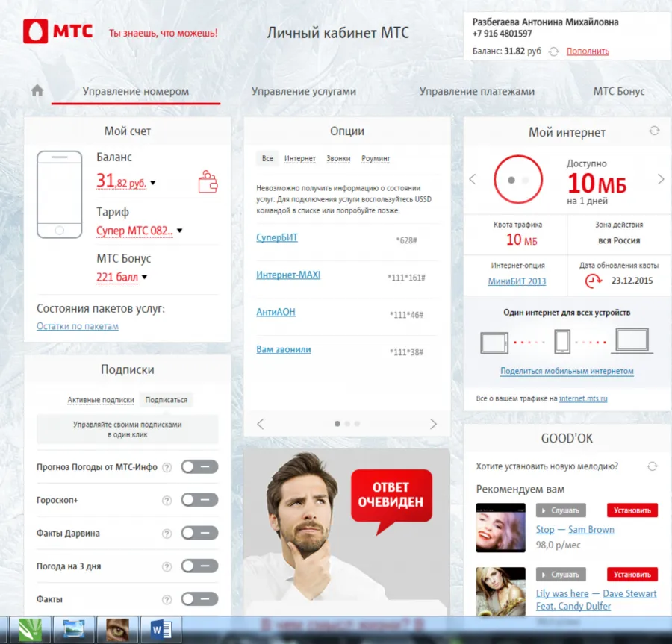Install the Stop — Sam Brown melody
672x644 pixels.
[632, 510]
